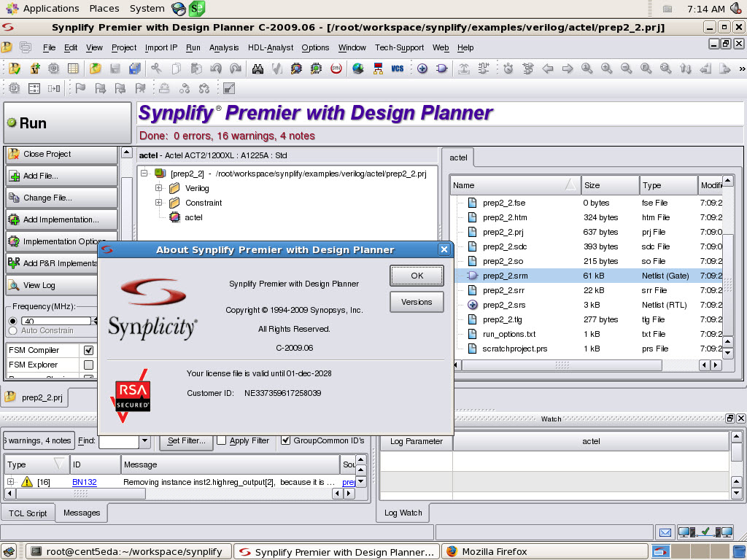Click the Zoom Out magnifier icon
Image resolution: width=747 pixels, height=560 pixels.
(626, 69)
